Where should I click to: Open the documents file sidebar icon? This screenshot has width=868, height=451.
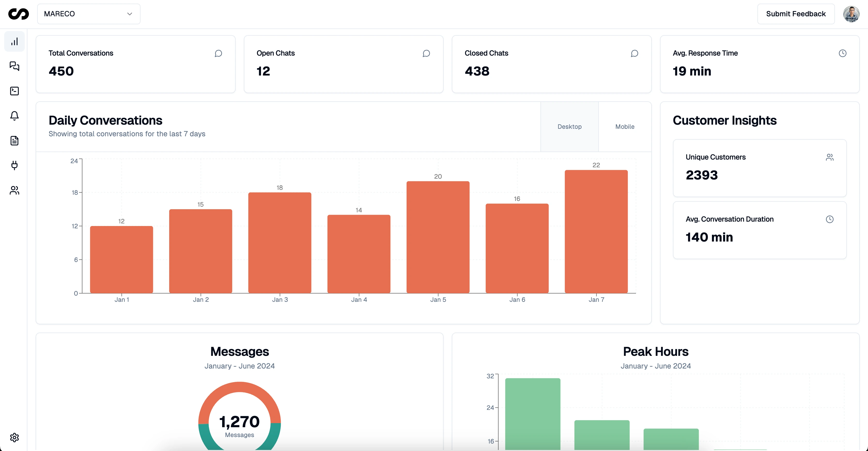[14, 141]
